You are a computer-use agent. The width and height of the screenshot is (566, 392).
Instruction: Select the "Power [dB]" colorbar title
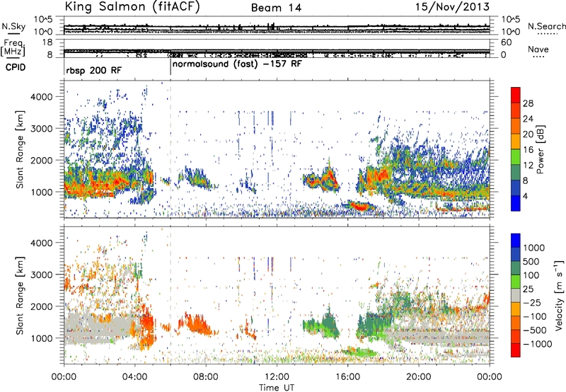540,149
